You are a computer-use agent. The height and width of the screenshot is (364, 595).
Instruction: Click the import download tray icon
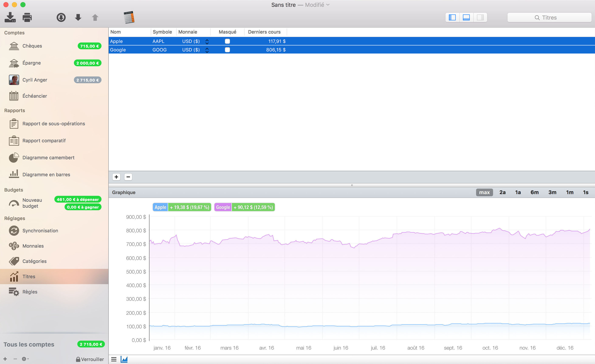click(x=10, y=17)
